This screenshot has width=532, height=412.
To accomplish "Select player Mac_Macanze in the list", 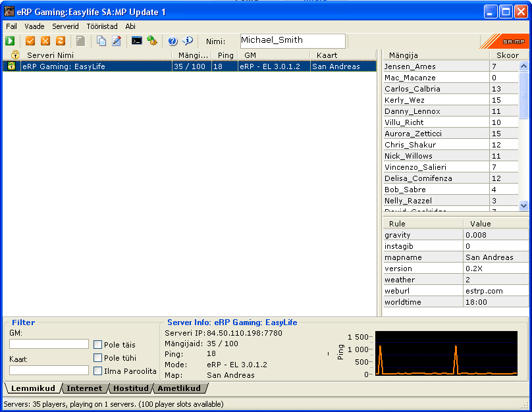I will [x=451, y=78].
